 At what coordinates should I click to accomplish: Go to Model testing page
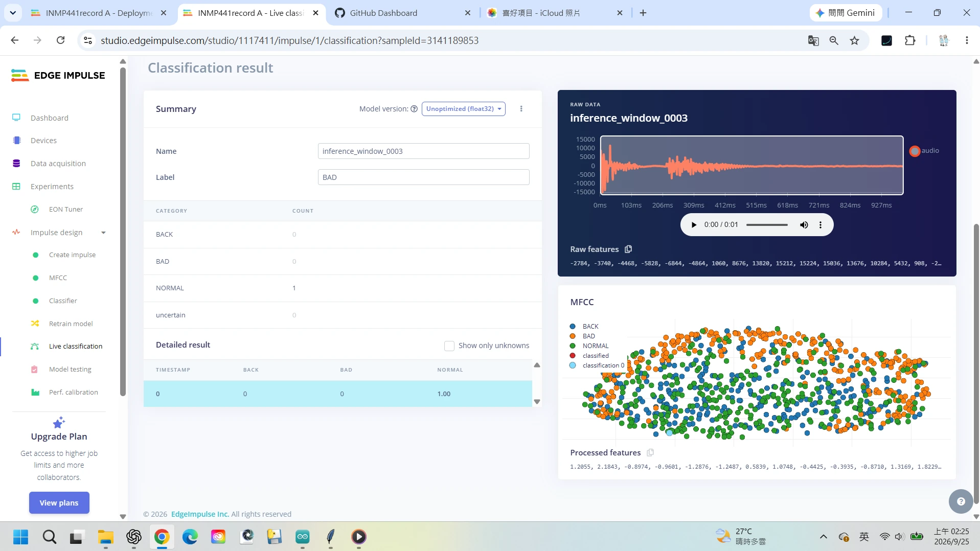pyautogui.click(x=70, y=369)
